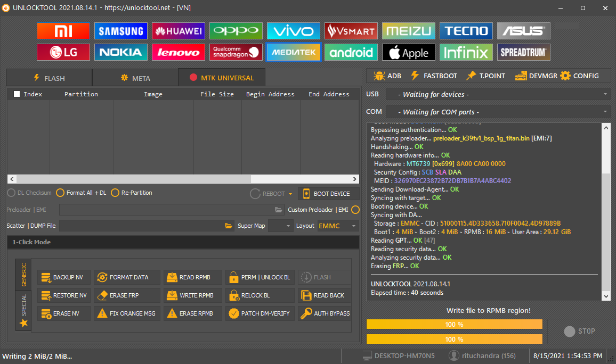Click the lower 100 % progress bar
The height and width of the screenshot is (364, 616).
pos(455,339)
